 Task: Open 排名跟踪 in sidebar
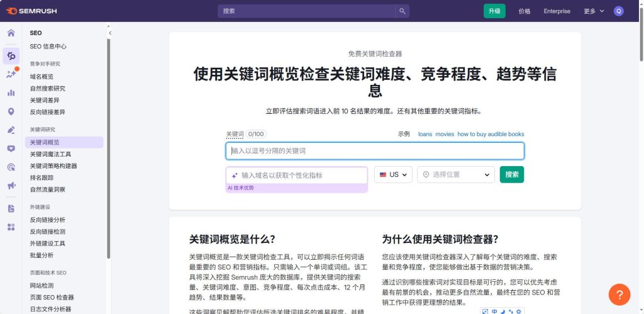[x=42, y=178]
